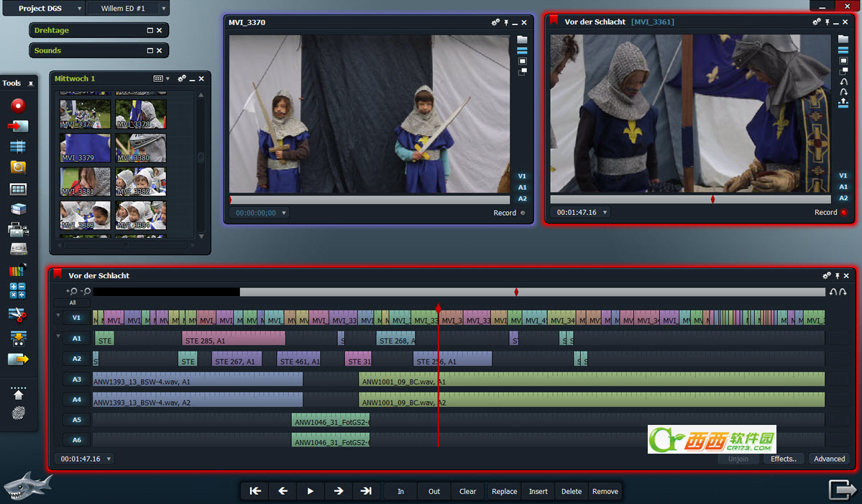Open the Search tool with magnifier icon
The height and width of the screenshot is (504, 862).
coord(18,168)
